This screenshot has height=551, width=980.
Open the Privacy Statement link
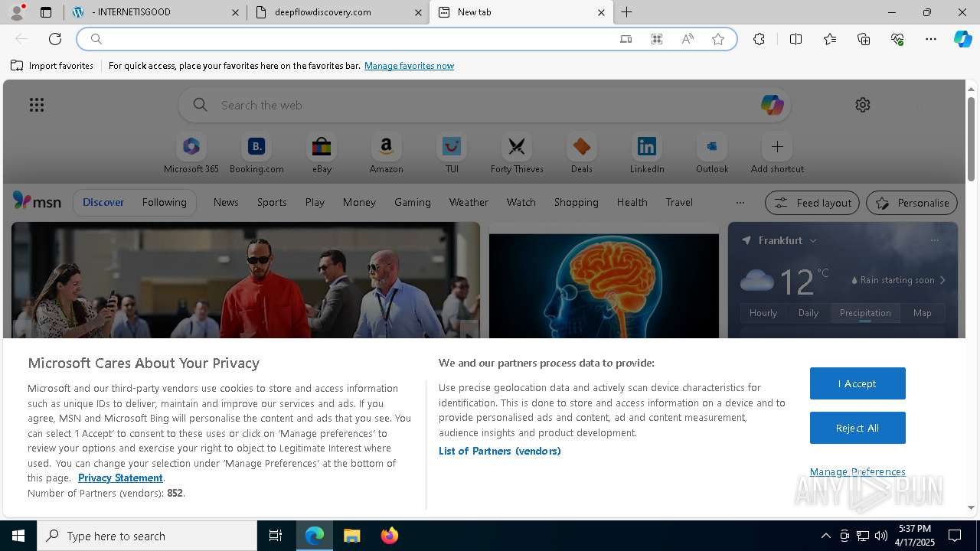[x=120, y=478]
